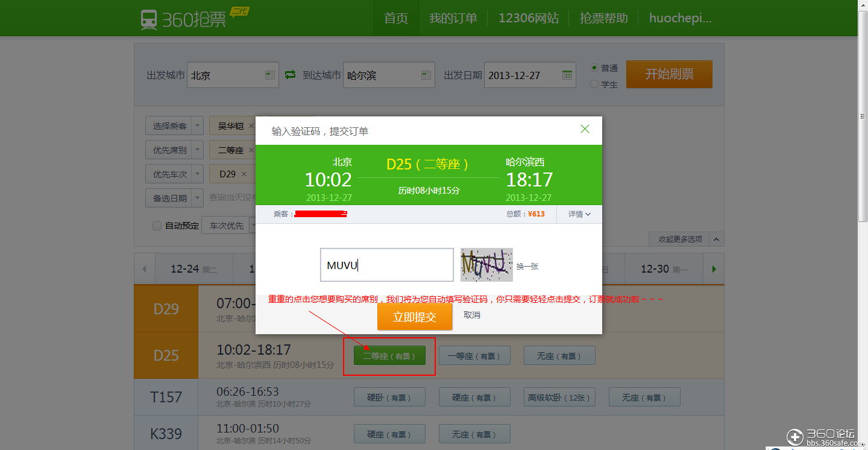Refresh the captcha with 换一张
The width and height of the screenshot is (868, 450).
tap(527, 266)
